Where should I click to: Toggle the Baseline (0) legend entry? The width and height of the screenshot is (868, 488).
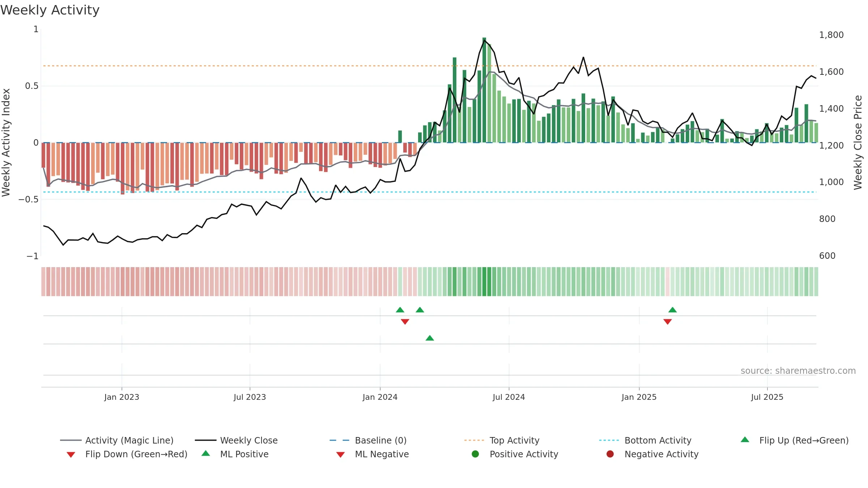point(368,440)
